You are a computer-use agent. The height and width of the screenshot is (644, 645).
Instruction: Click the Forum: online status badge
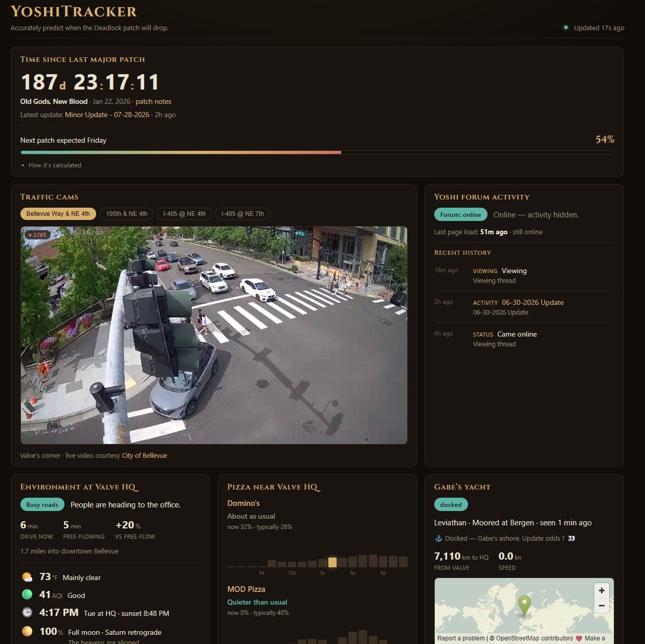(460, 215)
